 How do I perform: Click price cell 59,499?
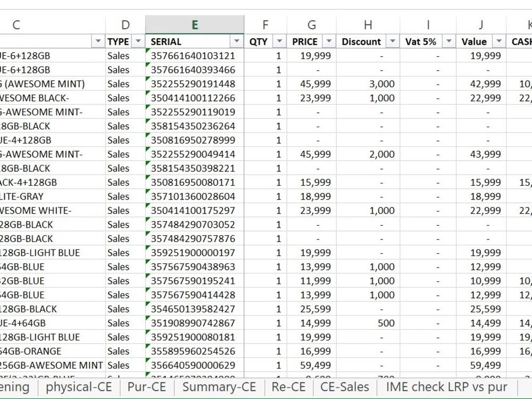coord(311,365)
